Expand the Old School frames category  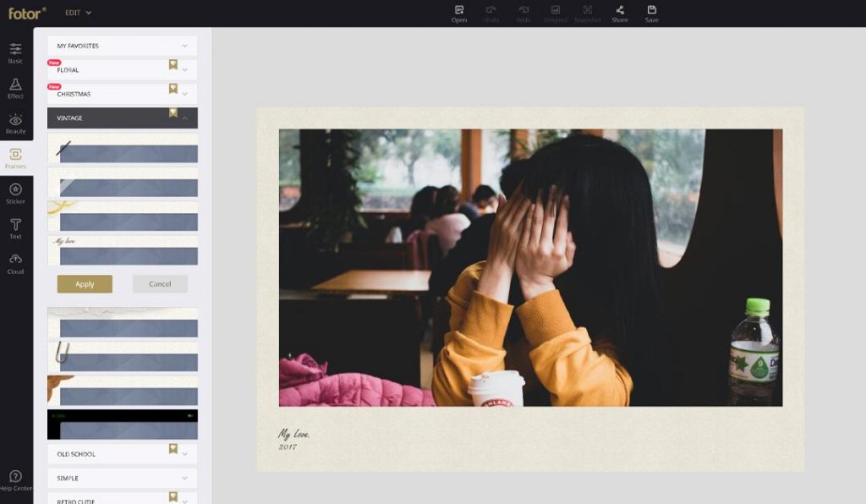123,454
